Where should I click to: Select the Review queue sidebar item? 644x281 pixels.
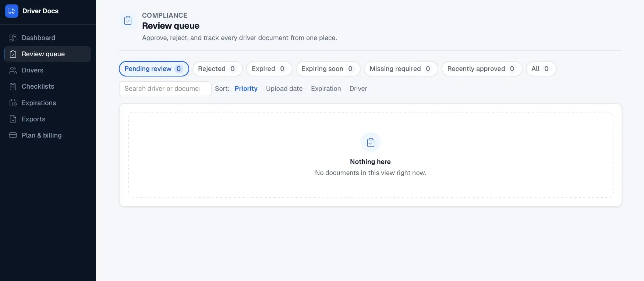[x=47, y=54]
